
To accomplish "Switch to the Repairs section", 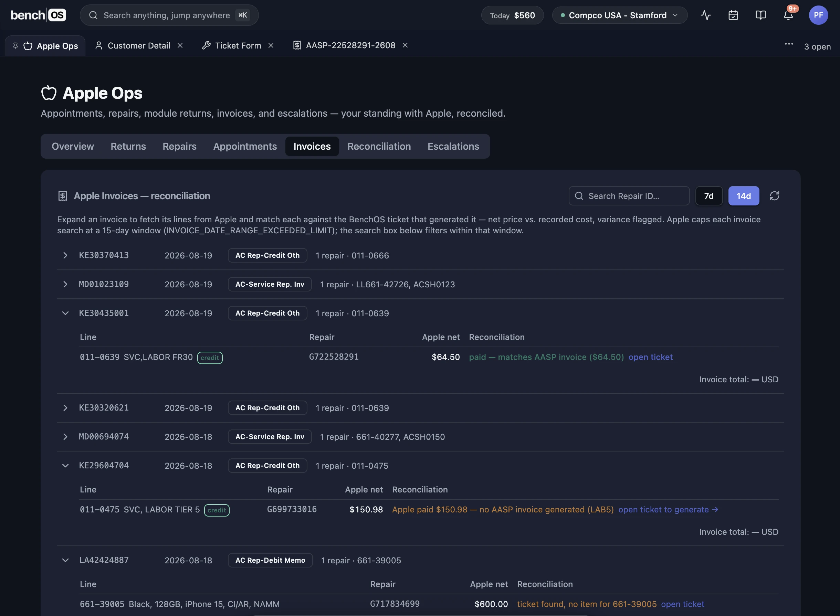I will (x=179, y=146).
